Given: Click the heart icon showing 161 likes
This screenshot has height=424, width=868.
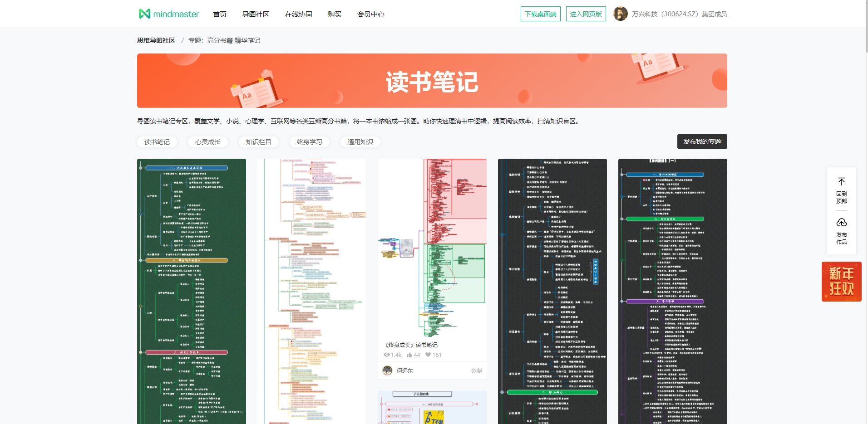Looking at the screenshot, I should pos(427,355).
